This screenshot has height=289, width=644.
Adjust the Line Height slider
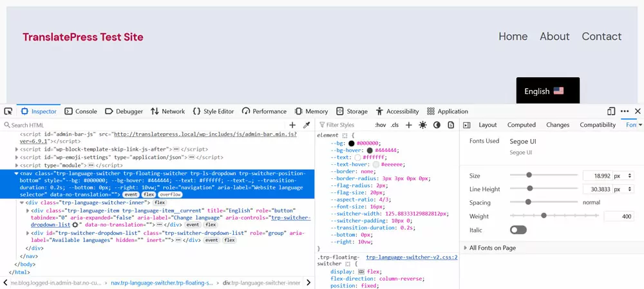tap(544, 189)
